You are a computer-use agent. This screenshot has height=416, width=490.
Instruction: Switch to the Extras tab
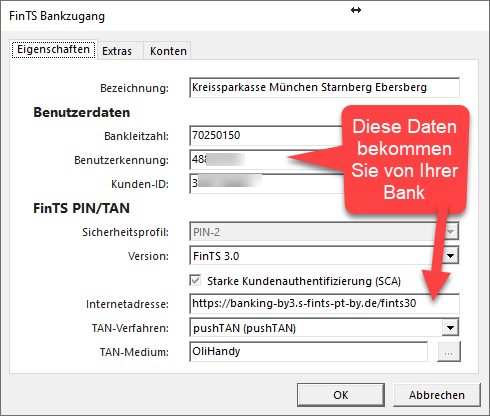coord(117,51)
